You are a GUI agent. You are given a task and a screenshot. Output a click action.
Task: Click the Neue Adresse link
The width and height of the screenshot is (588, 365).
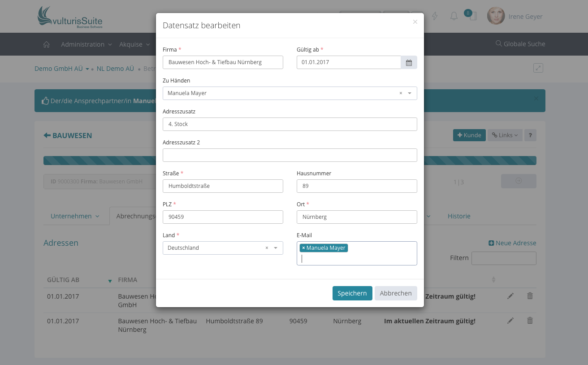tap(512, 243)
